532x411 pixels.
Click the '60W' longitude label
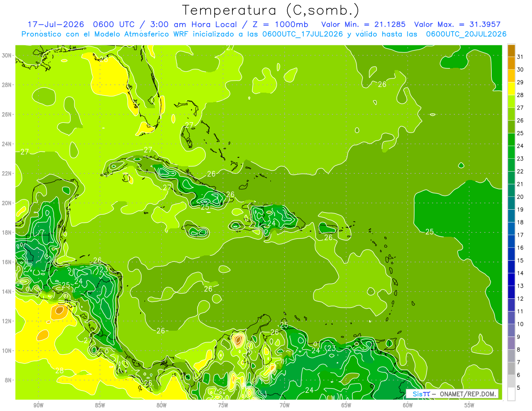tap(408, 405)
